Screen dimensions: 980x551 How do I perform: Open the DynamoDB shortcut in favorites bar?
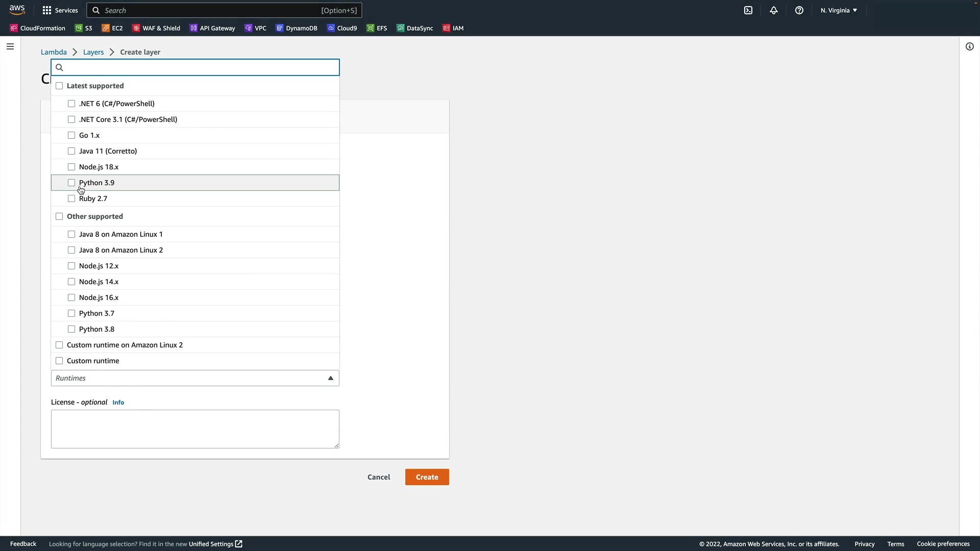click(x=297, y=28)
